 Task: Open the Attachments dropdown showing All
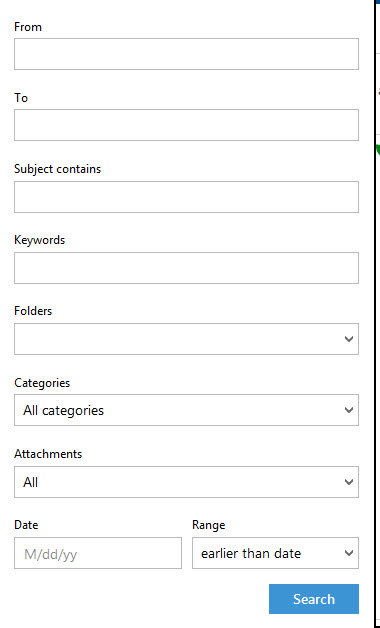[x=186, y=482]
